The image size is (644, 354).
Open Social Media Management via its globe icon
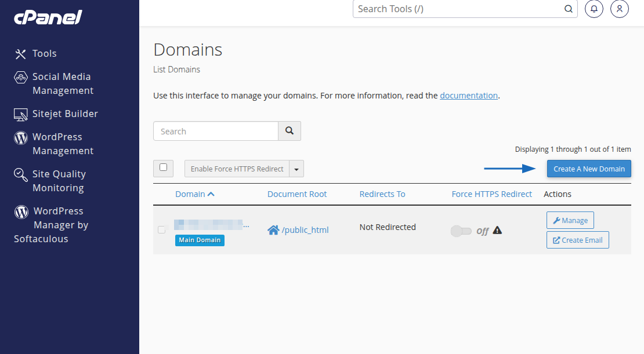(21, 76)
